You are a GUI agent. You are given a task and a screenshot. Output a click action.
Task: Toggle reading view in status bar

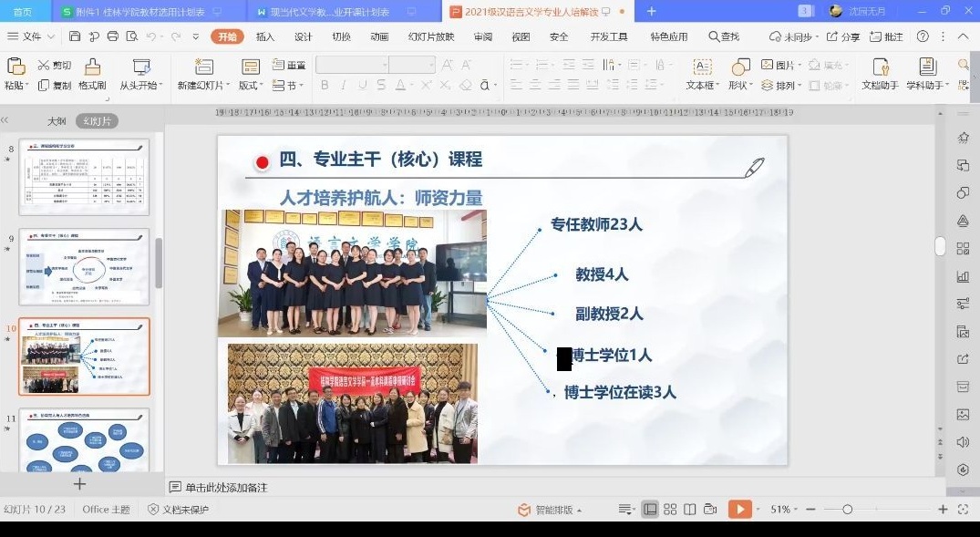point(690,510)
